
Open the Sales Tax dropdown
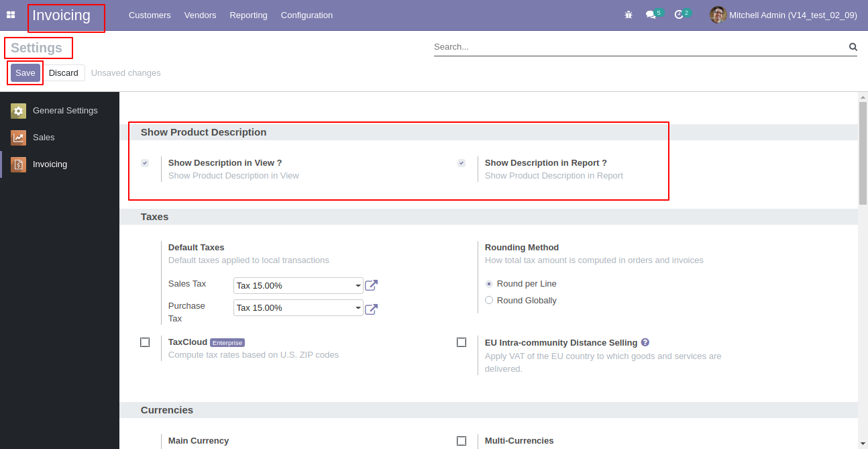(299, 286)
